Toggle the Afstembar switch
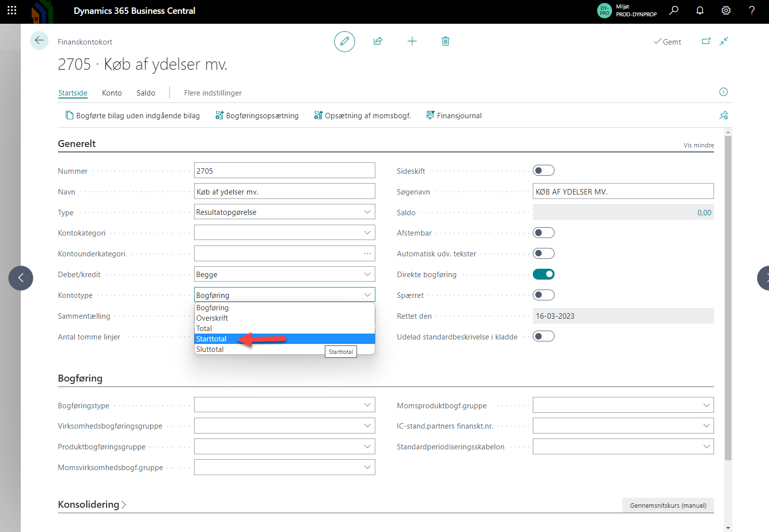The width and height of the screenshot is (769, 532). point(543,233)
